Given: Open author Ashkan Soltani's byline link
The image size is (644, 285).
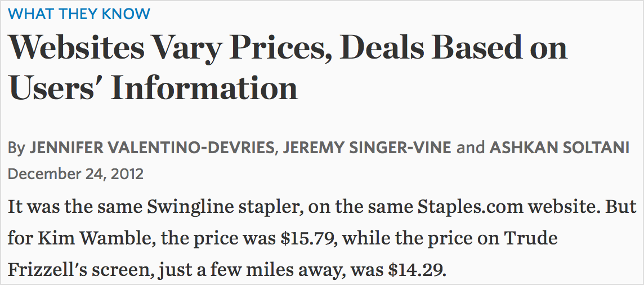Looking at the screenshot, I should [560, 148].
